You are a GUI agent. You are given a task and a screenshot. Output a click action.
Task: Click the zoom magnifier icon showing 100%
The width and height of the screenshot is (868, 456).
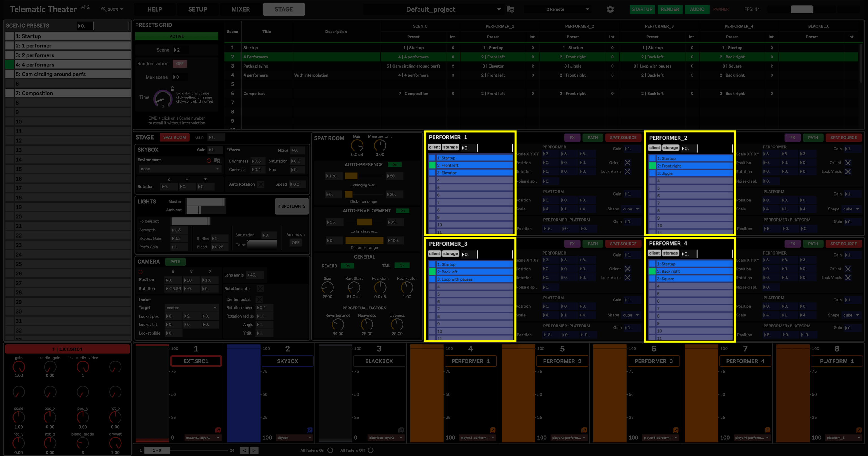coord(104,9)
